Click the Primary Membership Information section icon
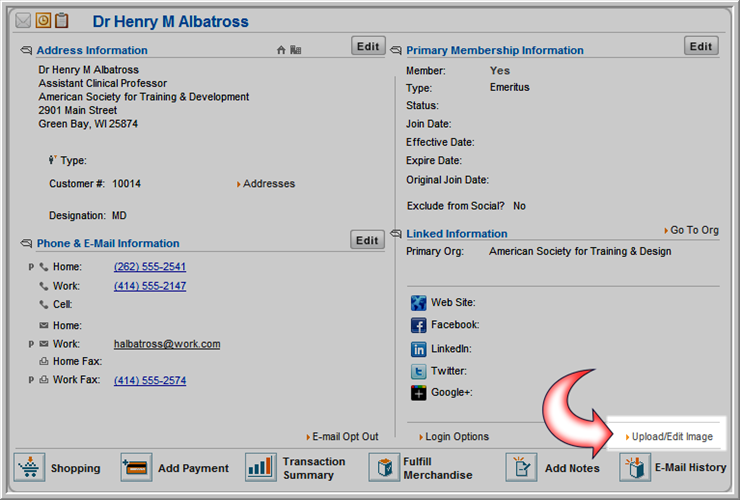740x500 pixels. point(396,50)
